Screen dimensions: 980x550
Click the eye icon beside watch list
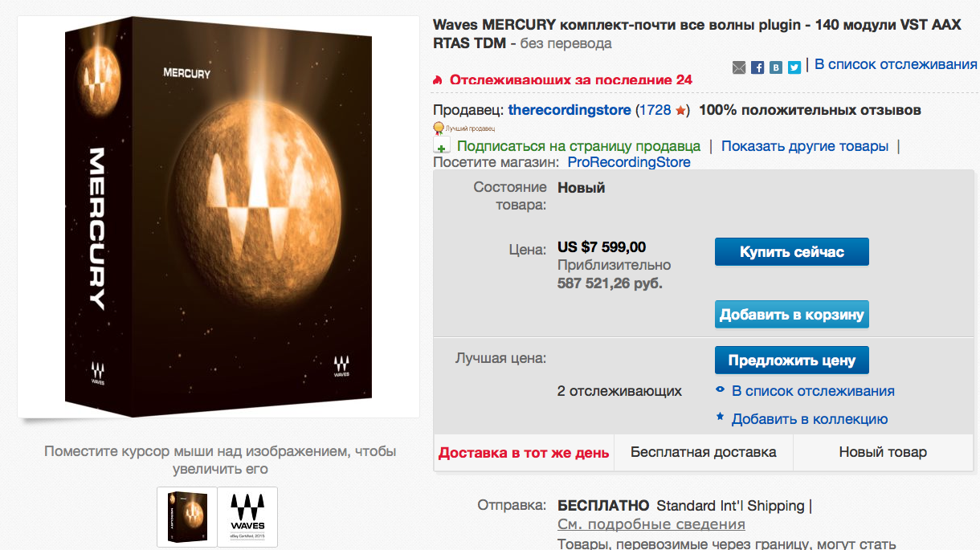coord(721,391)
